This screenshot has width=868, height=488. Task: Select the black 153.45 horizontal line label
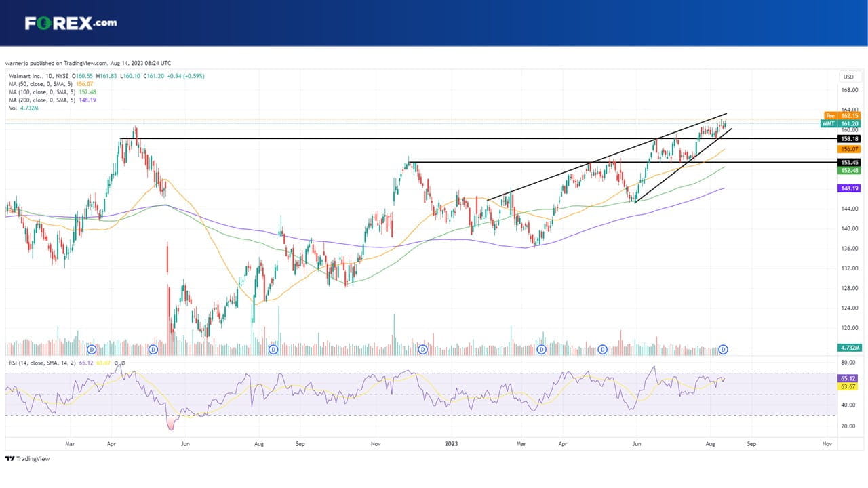[850, 162]
